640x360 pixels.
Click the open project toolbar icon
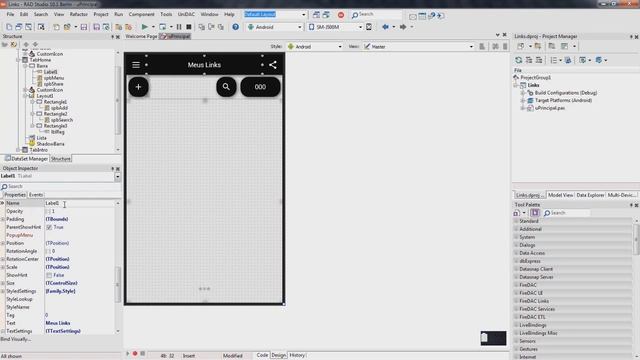[67, 27]
